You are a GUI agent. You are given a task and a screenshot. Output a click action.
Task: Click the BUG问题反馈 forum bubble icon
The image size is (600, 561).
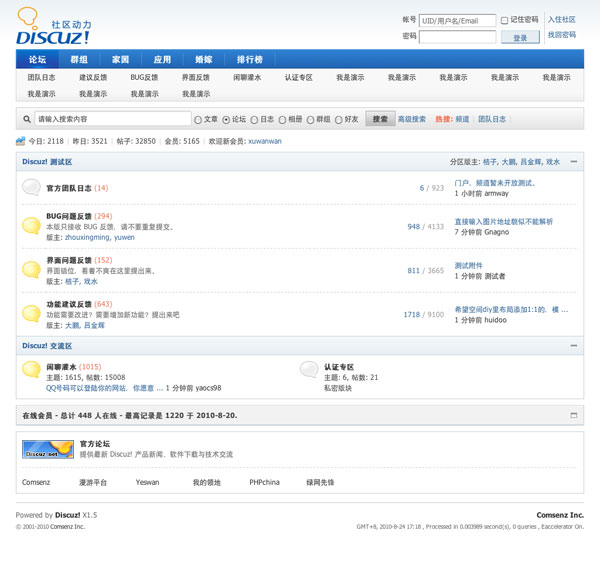click(31, 226)
